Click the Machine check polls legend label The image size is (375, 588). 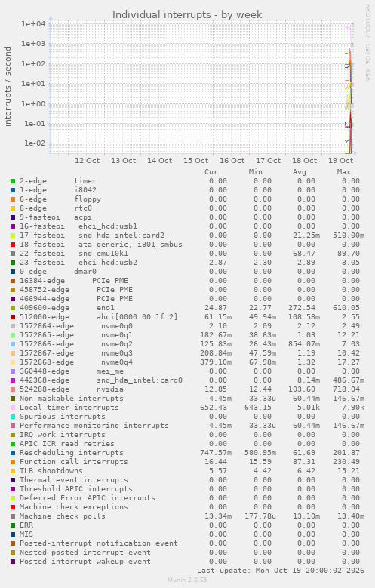click(63, 516)
